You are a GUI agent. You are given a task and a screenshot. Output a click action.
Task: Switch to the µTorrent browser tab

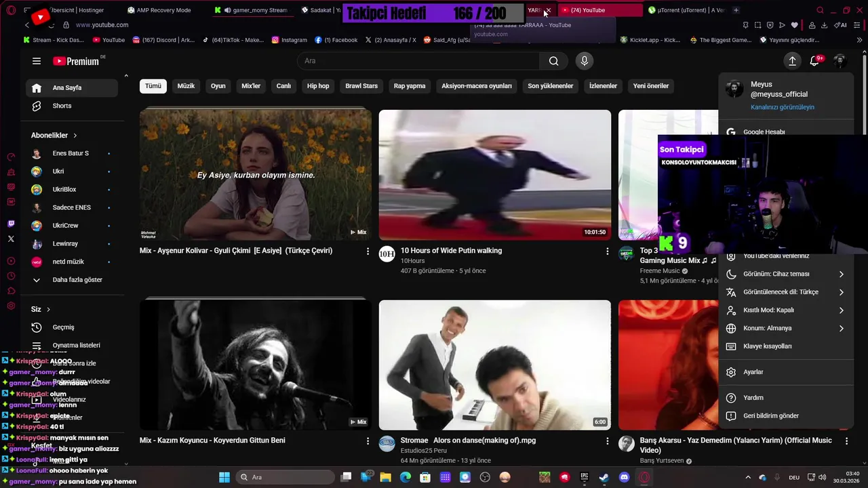685,10
